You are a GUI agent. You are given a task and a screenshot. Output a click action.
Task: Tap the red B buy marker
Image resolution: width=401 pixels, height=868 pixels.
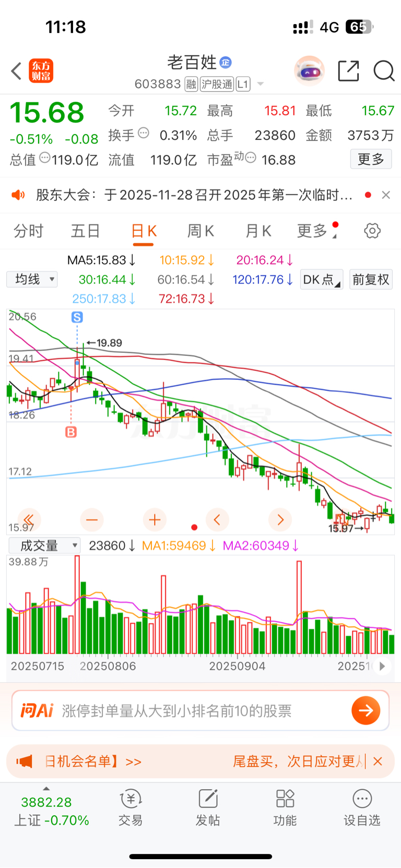pyautogui.click(x=71, y=432)
